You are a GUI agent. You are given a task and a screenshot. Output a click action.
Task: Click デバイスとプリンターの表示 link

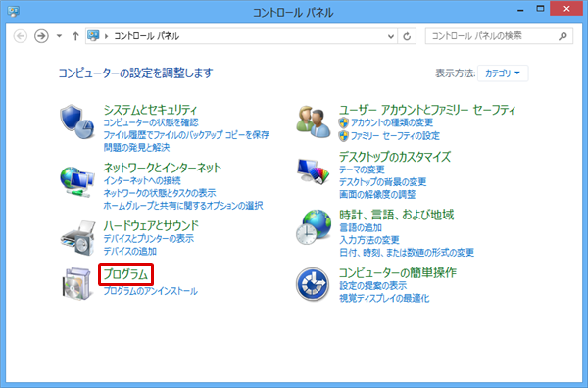click(149, 238)
